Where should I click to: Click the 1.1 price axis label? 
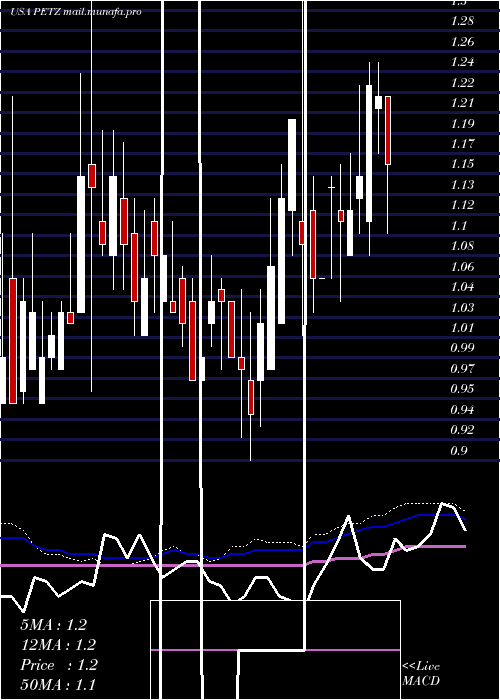(459, 225)
